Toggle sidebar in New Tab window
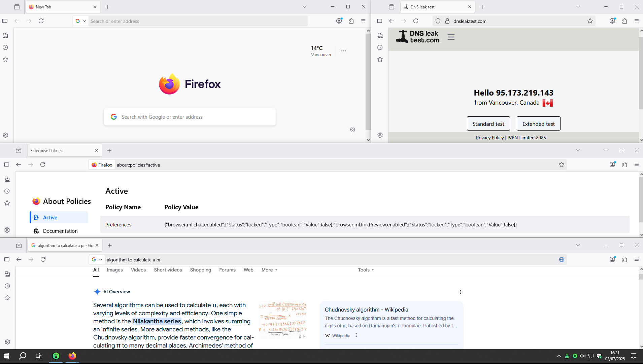The width and height of the screenshot is (643, 364). coord(5,21)
